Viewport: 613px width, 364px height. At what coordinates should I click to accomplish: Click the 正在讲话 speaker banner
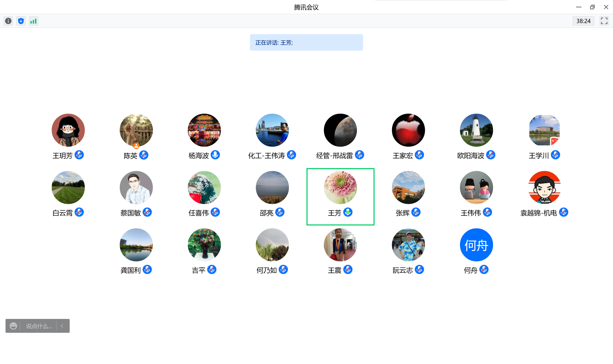(x=306, y=42)
